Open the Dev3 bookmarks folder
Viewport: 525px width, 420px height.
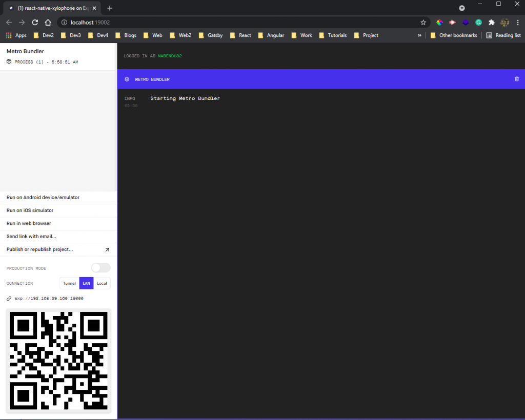click(x=71, y=35)
